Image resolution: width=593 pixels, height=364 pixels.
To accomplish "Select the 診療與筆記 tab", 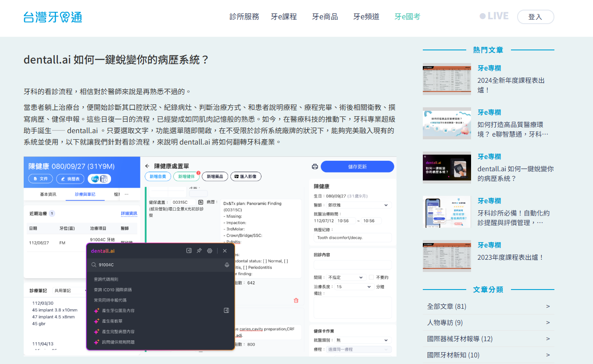I will click(85, 194).
